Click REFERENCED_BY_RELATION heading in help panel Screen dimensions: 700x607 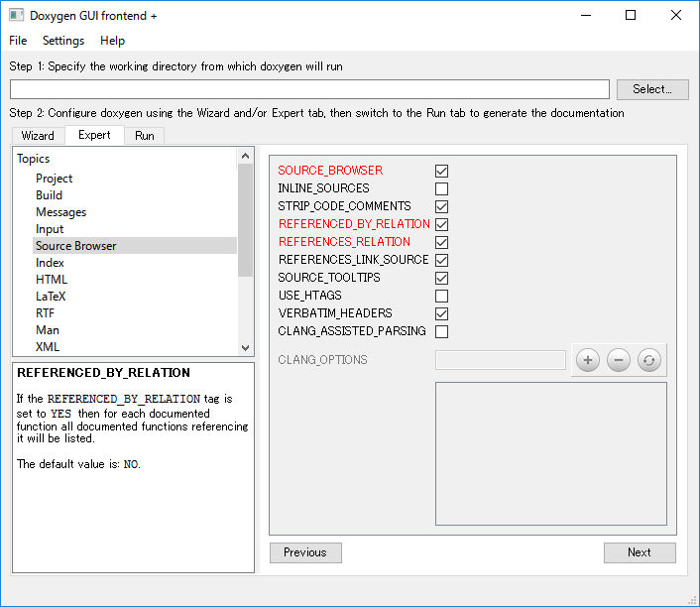[103, 373]
